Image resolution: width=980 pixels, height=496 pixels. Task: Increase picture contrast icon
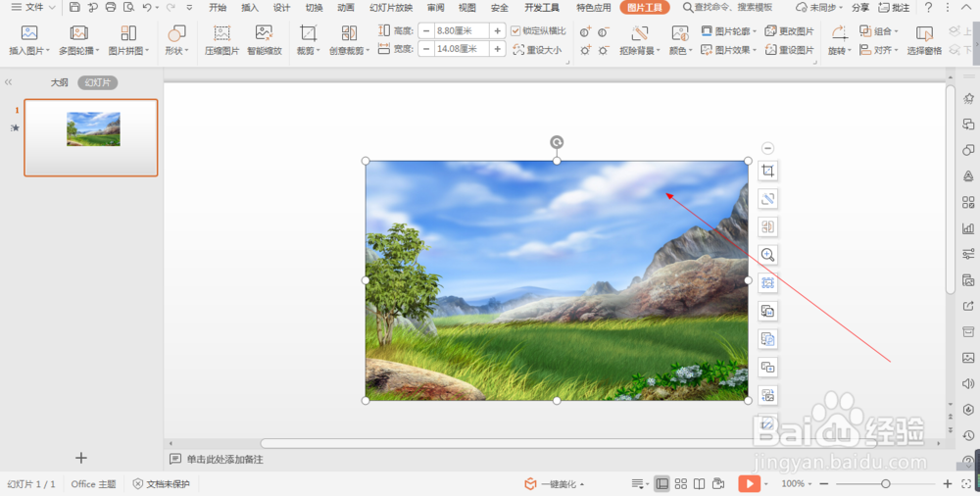pyautogui.click(x=585, y=32)
